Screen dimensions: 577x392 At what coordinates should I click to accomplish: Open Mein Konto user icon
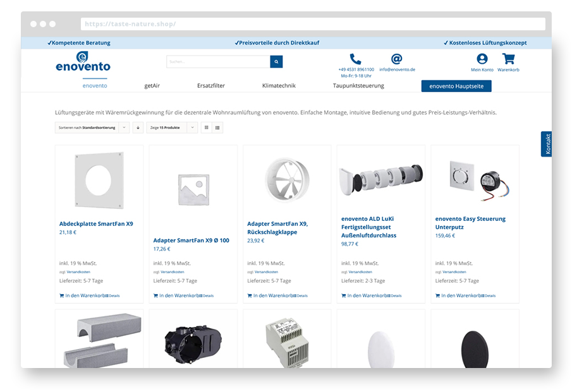[482, 59]
